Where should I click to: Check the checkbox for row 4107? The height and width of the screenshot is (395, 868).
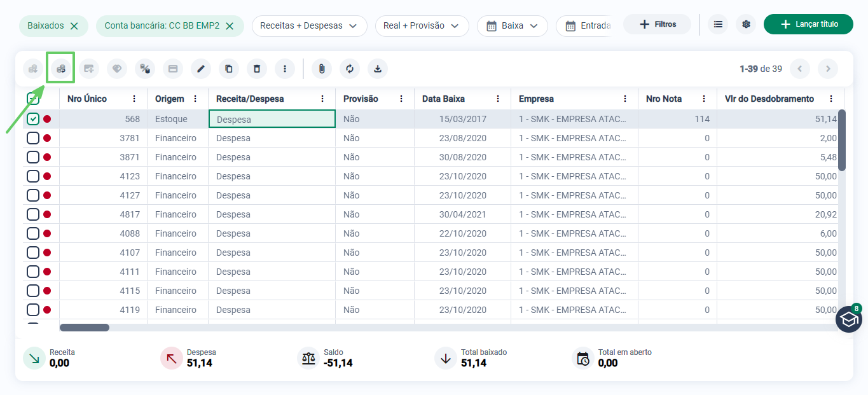click(x=33, y=253)
